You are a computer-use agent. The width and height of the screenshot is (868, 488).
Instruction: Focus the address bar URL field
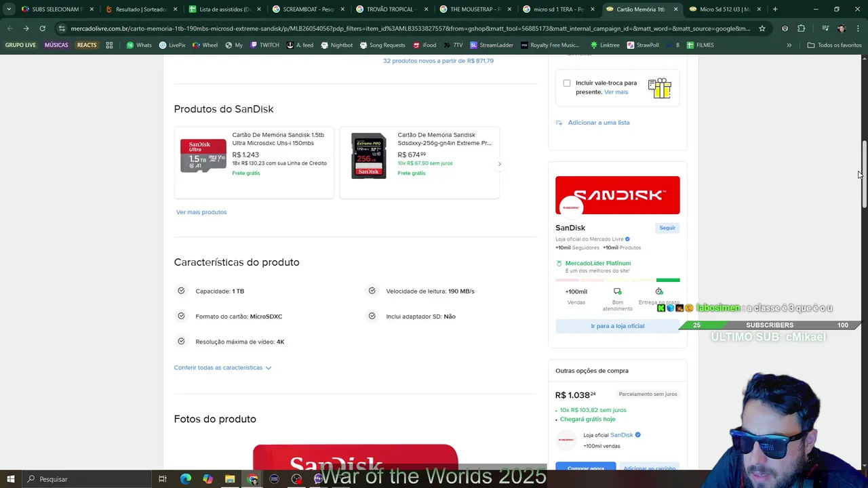point(410,28)
